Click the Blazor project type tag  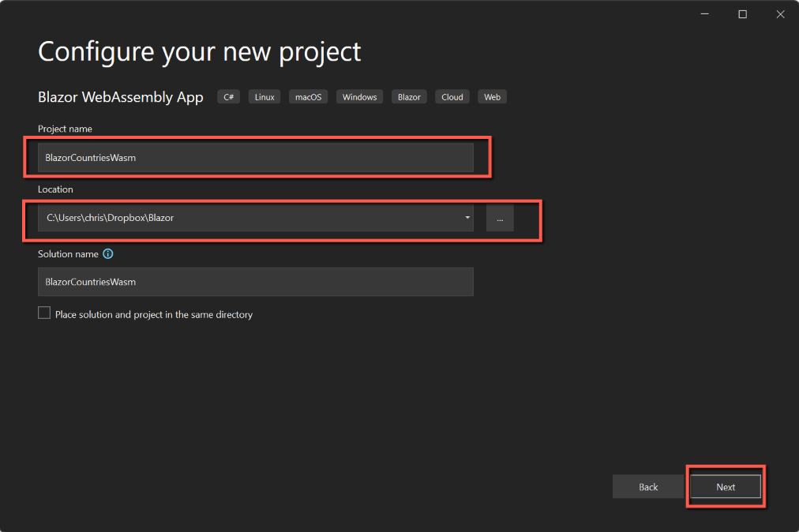pyautogui.click(x=409, y=97)
